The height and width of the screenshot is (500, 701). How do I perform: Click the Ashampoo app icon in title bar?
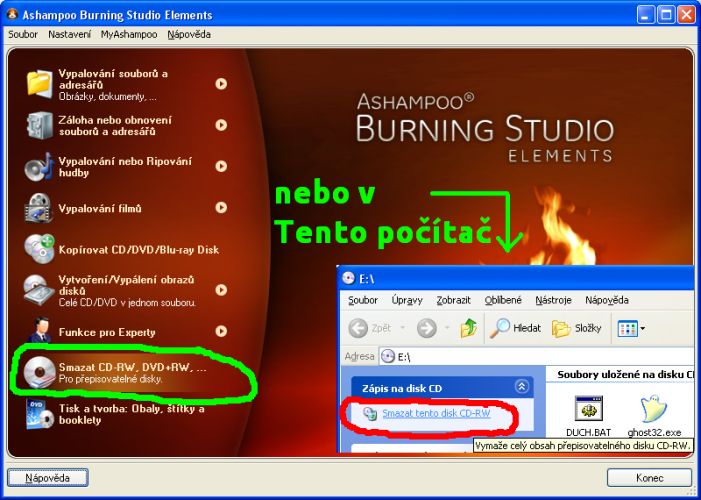[12, 14]
